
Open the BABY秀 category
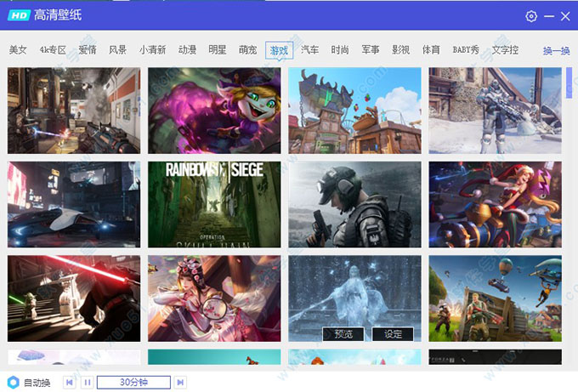pos(466,50)
